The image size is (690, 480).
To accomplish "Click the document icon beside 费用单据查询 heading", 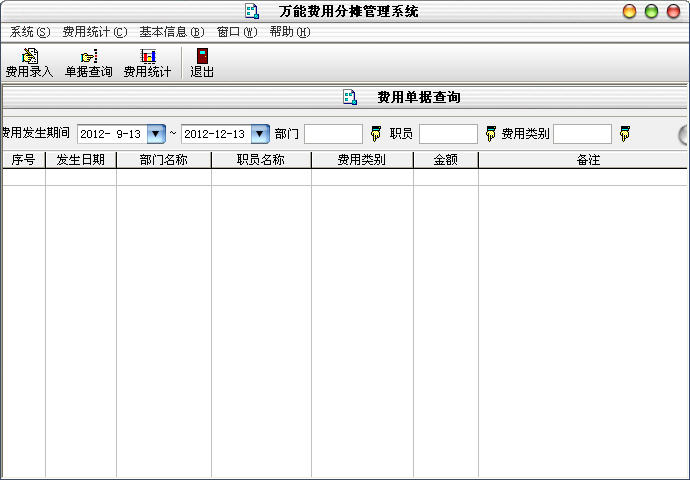I will coord(350,97).
